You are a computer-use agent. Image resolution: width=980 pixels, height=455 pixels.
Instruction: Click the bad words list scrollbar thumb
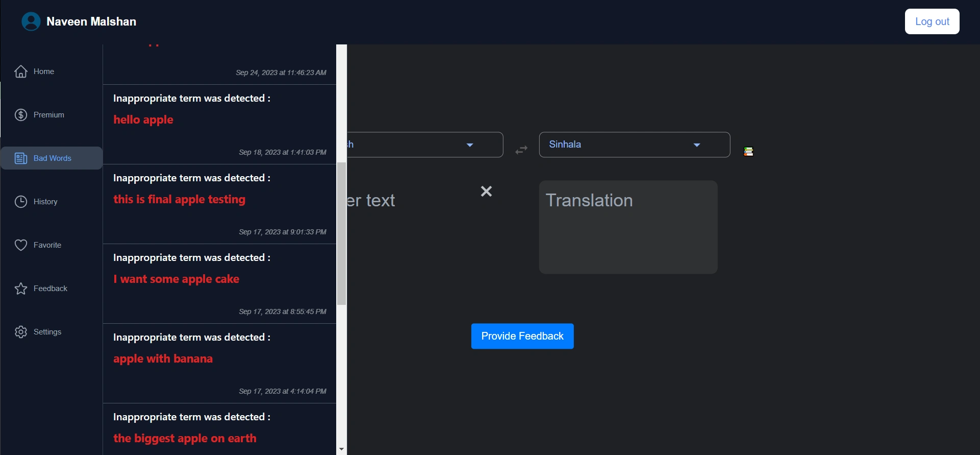click(341, 234)
